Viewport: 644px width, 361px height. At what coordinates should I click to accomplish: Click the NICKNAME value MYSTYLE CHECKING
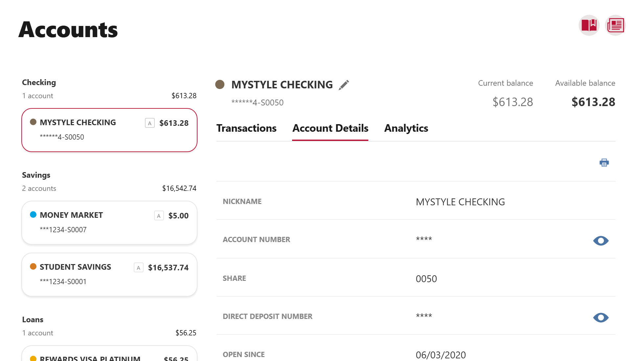tap(460, 202)
